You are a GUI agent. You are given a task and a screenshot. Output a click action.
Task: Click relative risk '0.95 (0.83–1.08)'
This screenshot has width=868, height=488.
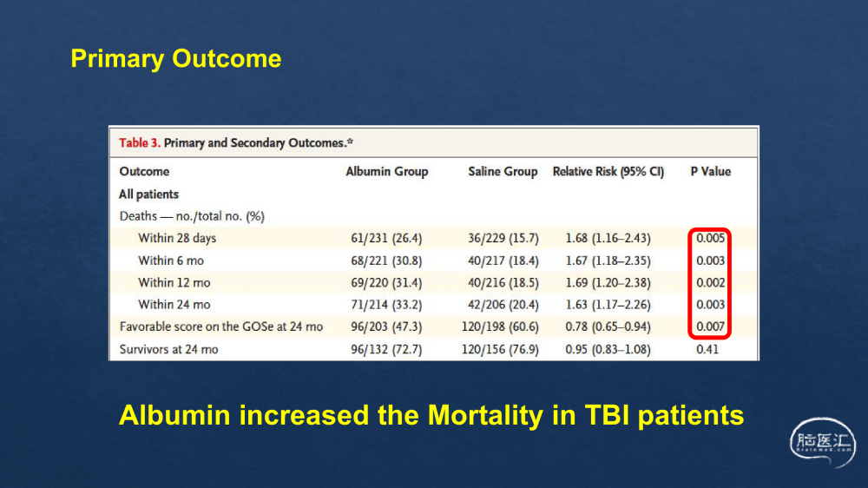pos(608,350)
